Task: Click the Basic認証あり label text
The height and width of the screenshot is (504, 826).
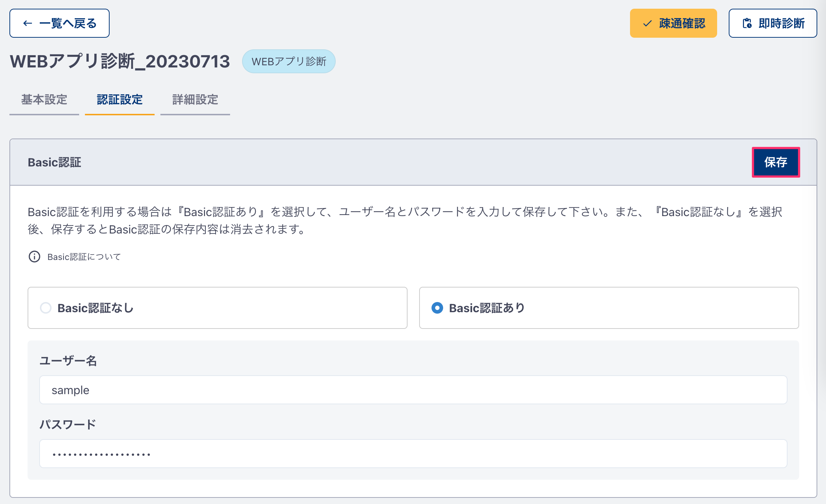Action: point(487,308)
